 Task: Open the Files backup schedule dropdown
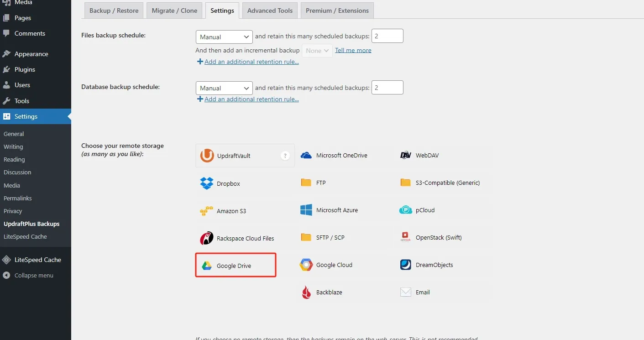coord(224,37)
